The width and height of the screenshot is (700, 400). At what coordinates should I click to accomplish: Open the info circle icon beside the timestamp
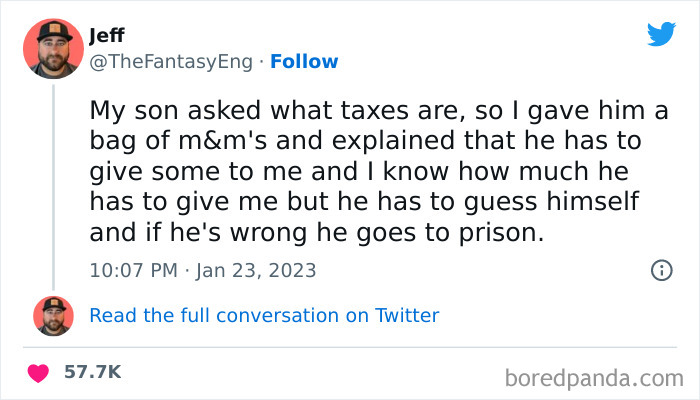pos(660,270)
